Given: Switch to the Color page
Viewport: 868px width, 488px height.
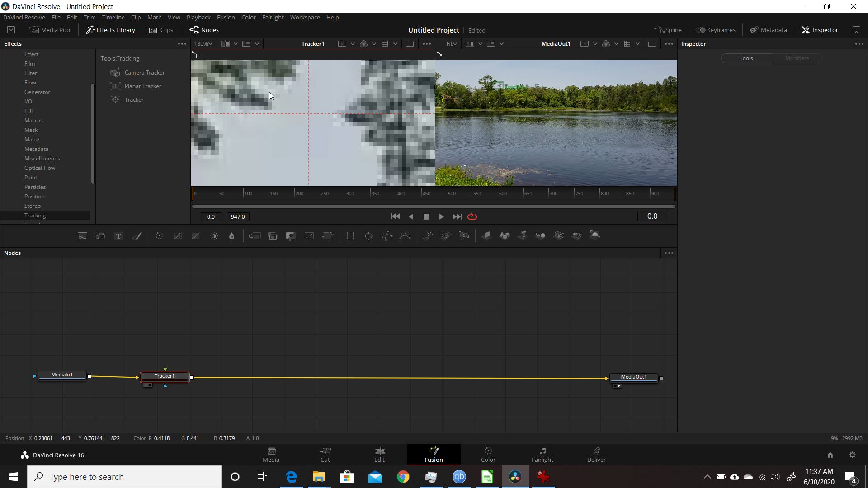Looking at the screenshot, I should [488, 455].
